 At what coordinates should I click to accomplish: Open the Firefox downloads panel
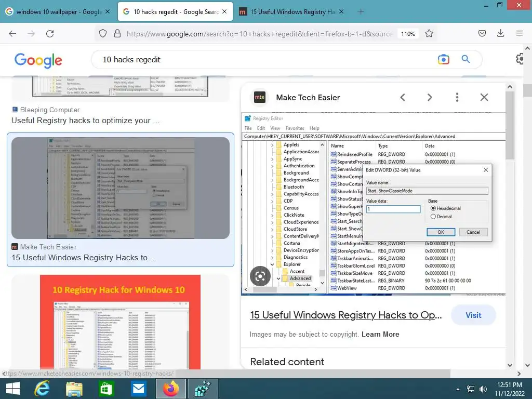coord(500,33)
